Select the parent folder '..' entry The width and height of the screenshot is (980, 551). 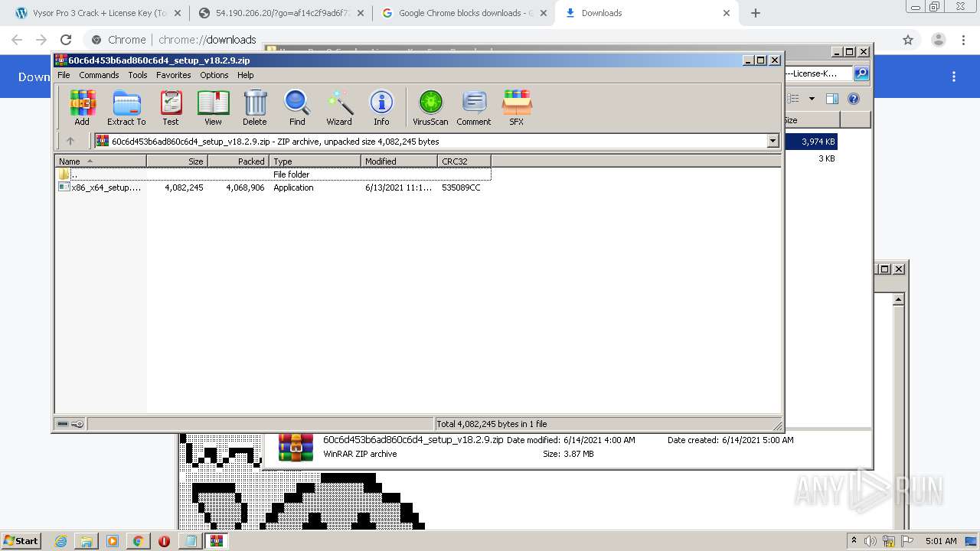pos(273,174)
